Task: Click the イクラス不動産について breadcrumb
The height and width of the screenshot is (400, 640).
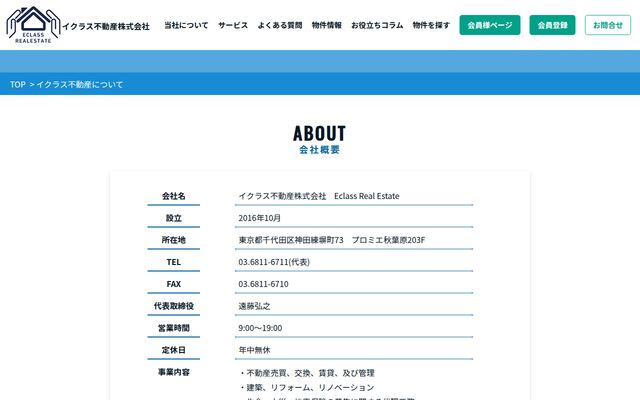Action: click(80, 84)
